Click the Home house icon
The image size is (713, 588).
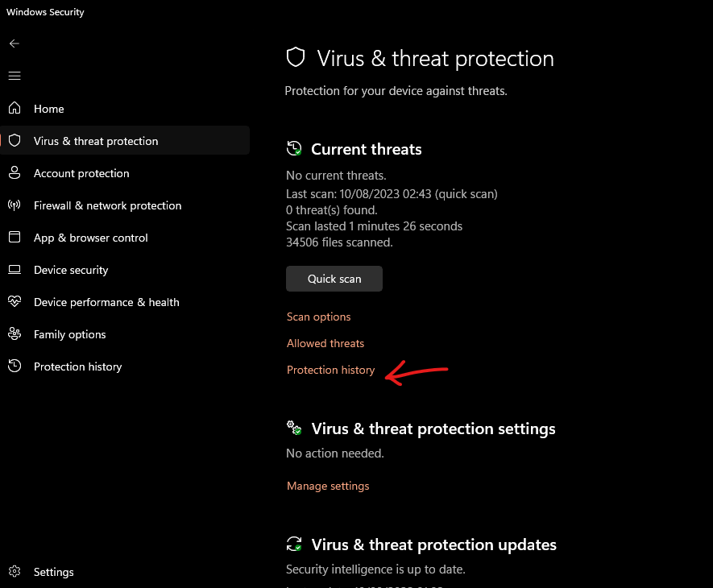15,108
